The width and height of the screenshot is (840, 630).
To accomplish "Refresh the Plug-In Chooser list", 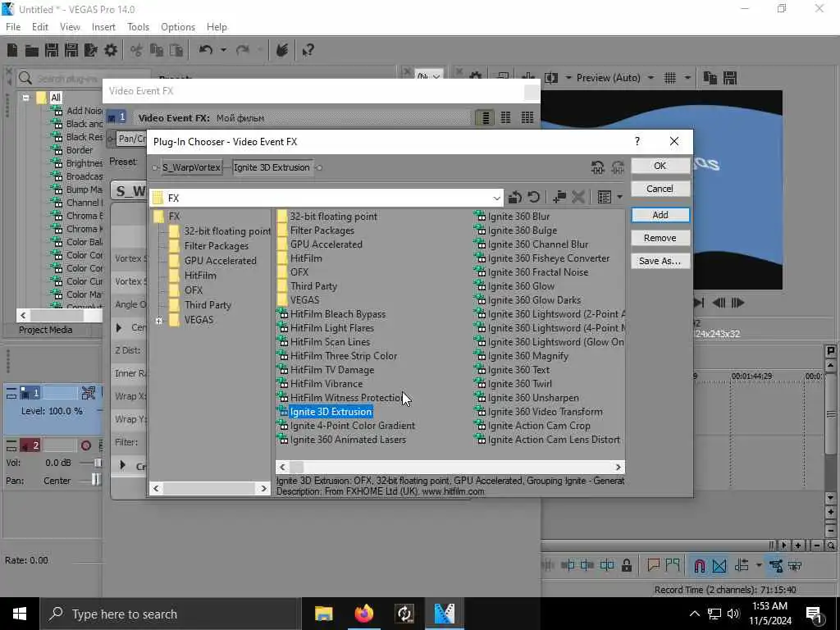I will (533, 197).
